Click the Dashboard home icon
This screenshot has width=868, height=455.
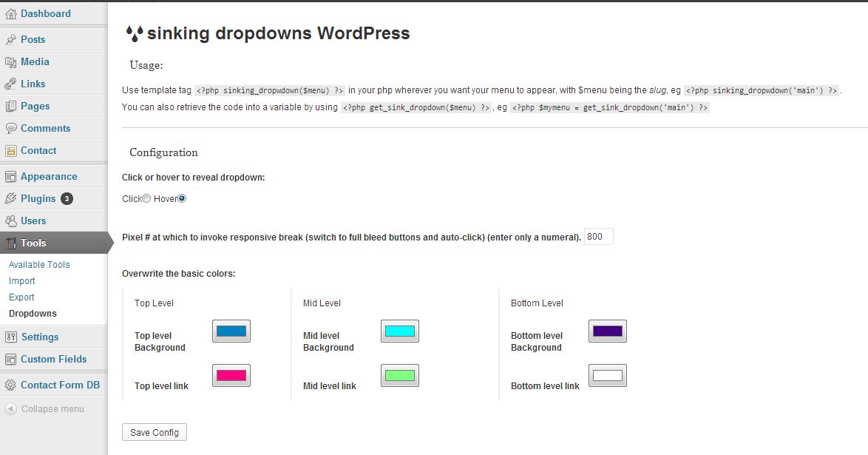coord(10,14)
